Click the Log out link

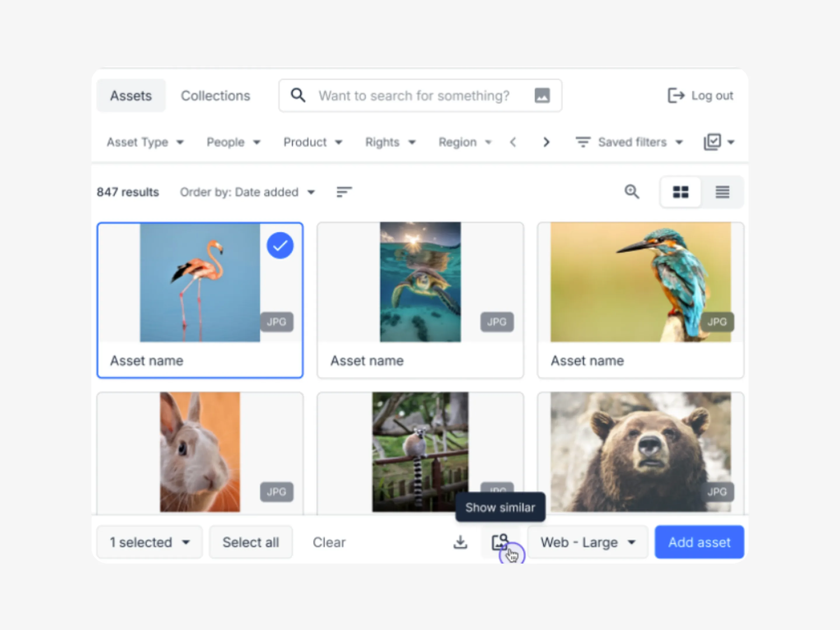click(701, 96)
